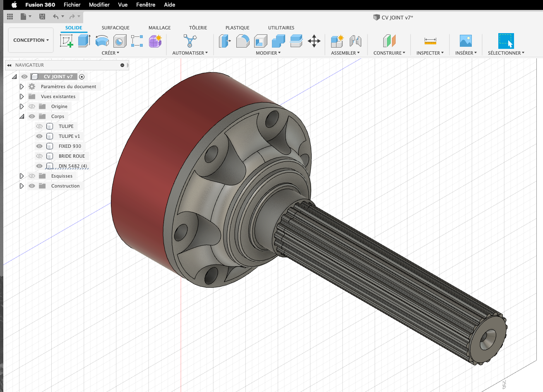
Task: Choose the Extrude tool icon
Action: (84, 41)
